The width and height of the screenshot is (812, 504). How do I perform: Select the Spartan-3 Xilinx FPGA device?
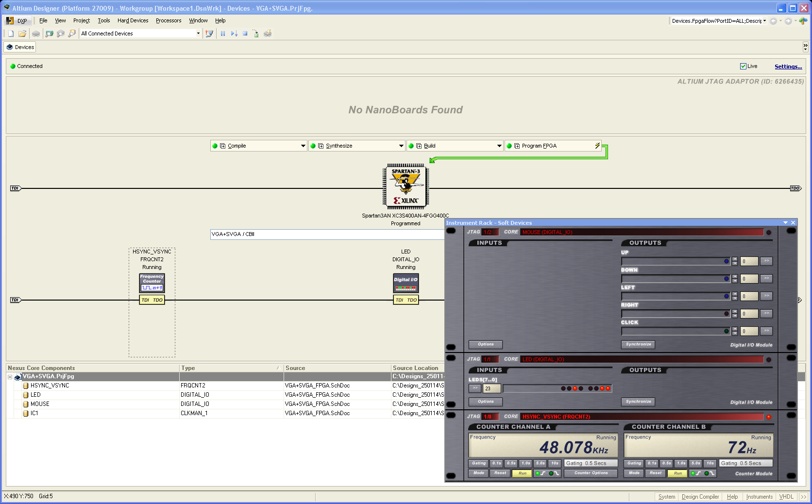pos(406,186)
